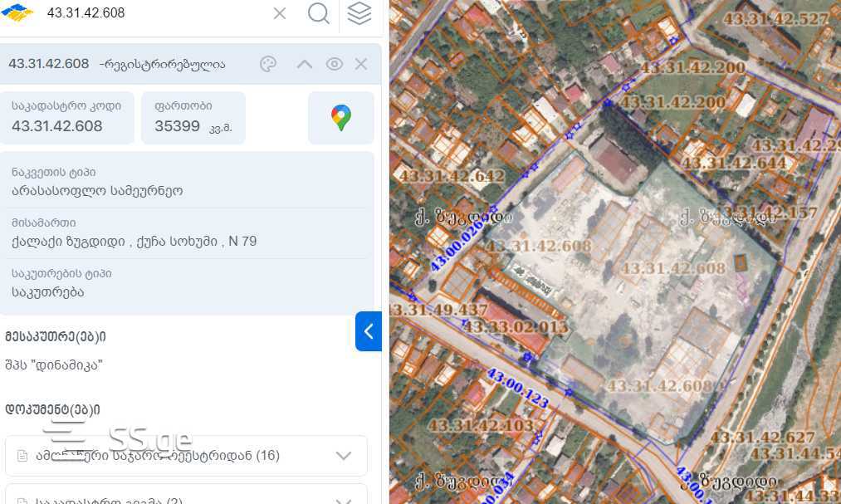This screenshot has height=504, width=841.
Task: Select road label 43.00.123 on map
Action: point(517,389)
